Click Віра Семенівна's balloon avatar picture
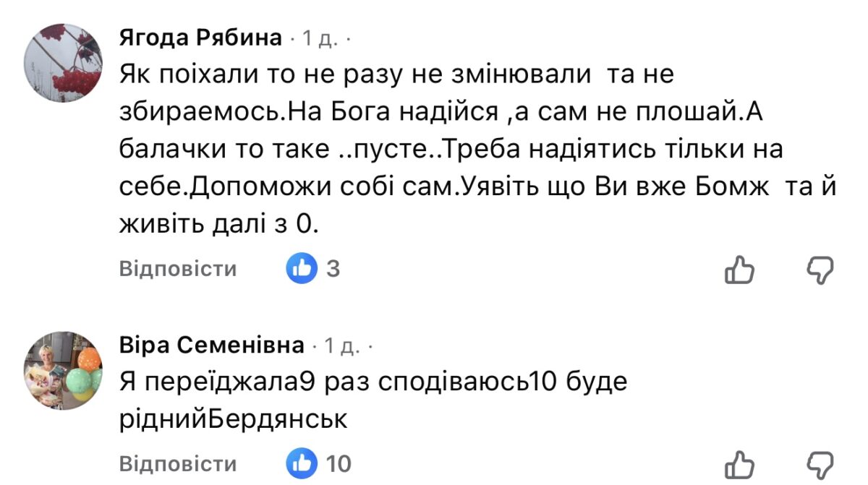Image resolution: width=868 pixels, height=485 pixels. pos(63,369)
